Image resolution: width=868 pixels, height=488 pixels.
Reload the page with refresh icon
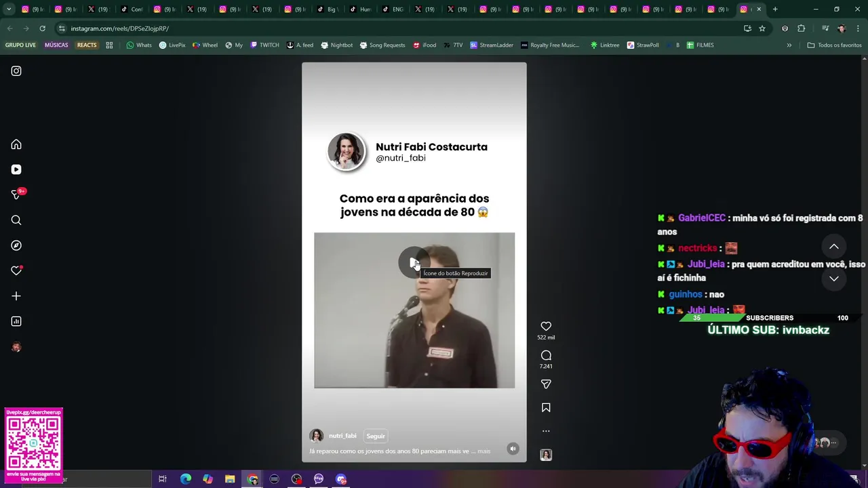pyautogui.click(x=42, y=28)
